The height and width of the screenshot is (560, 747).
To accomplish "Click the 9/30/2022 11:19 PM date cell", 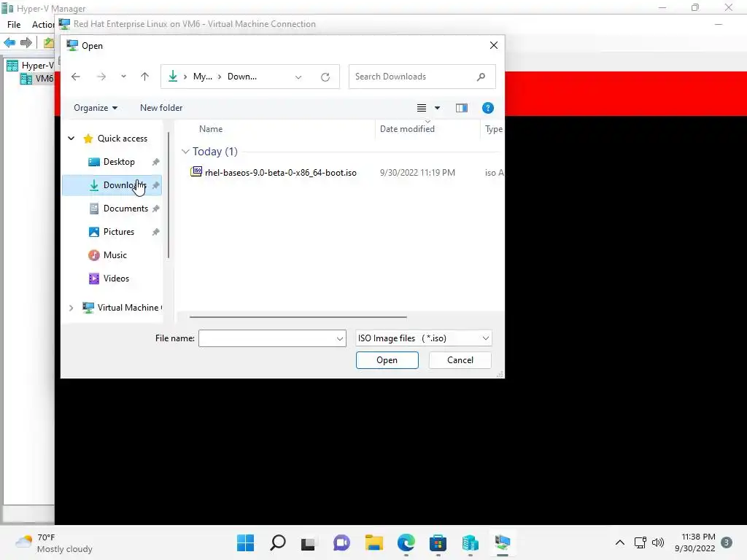I will tap(417, 172).
